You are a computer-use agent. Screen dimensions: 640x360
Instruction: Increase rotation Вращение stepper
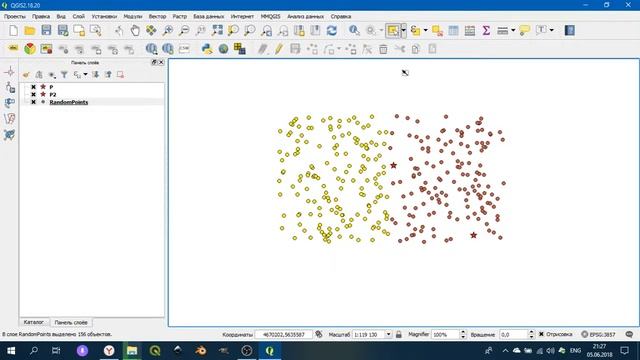(x=531, y=332)
